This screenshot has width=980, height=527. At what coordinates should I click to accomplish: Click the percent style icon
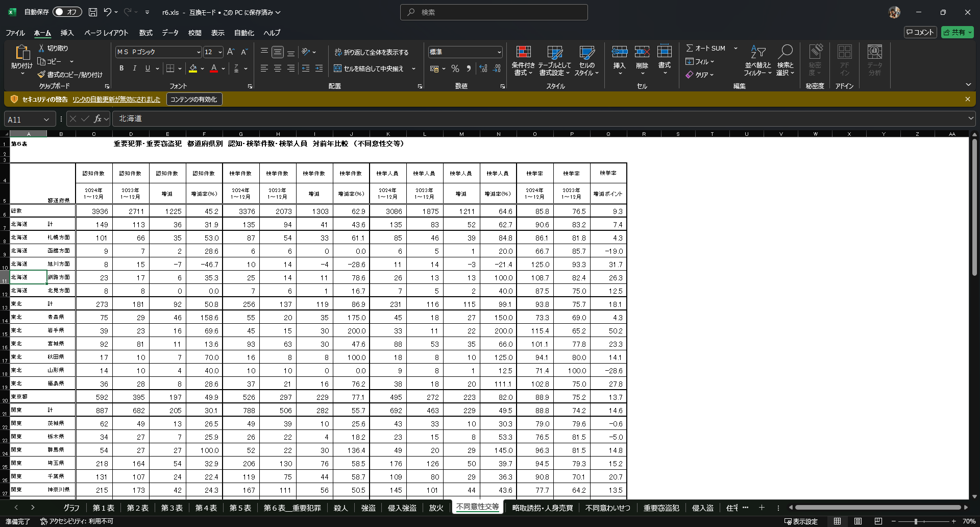pos(455,68)
